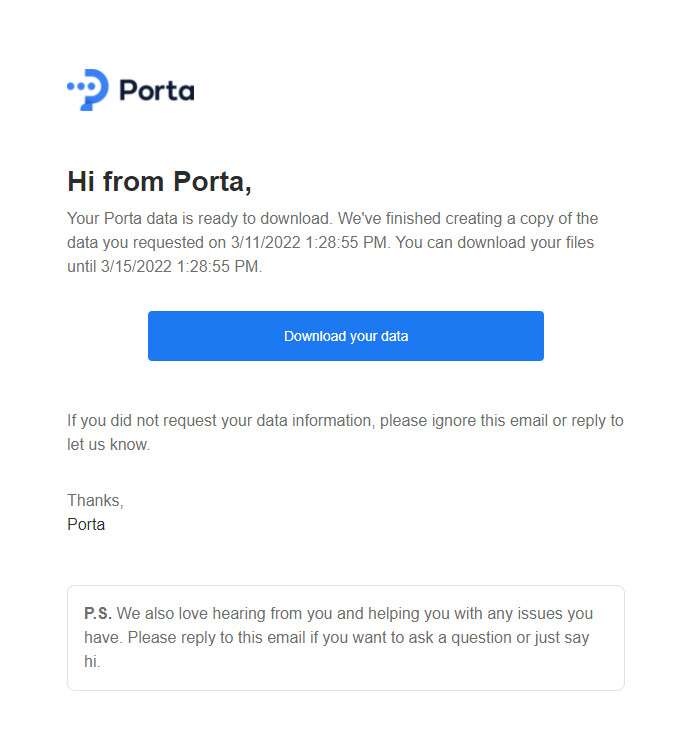691x747 pixels.
Task: Click the Thanks, closing line
Action: [x=95, y=501]
